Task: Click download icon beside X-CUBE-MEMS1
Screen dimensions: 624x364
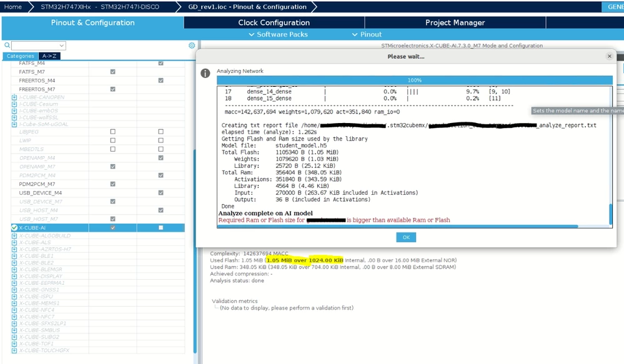Action: point(14,303)
